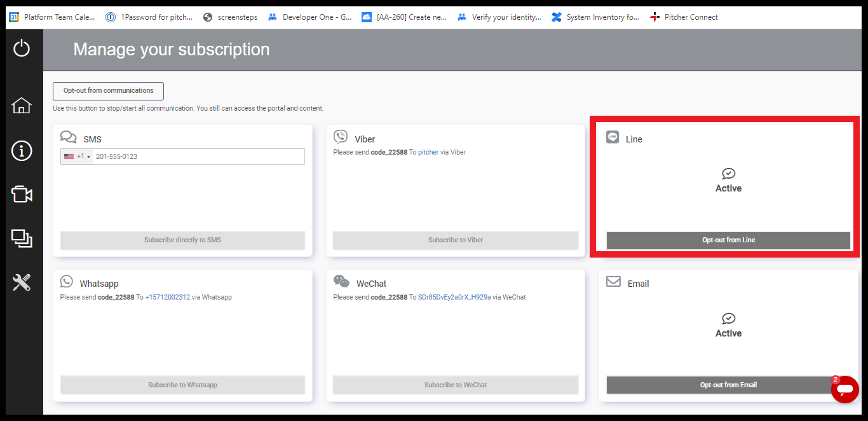Click the info circle sidebar icon
This screenshot has width=868, height=421.
point(22,151)
